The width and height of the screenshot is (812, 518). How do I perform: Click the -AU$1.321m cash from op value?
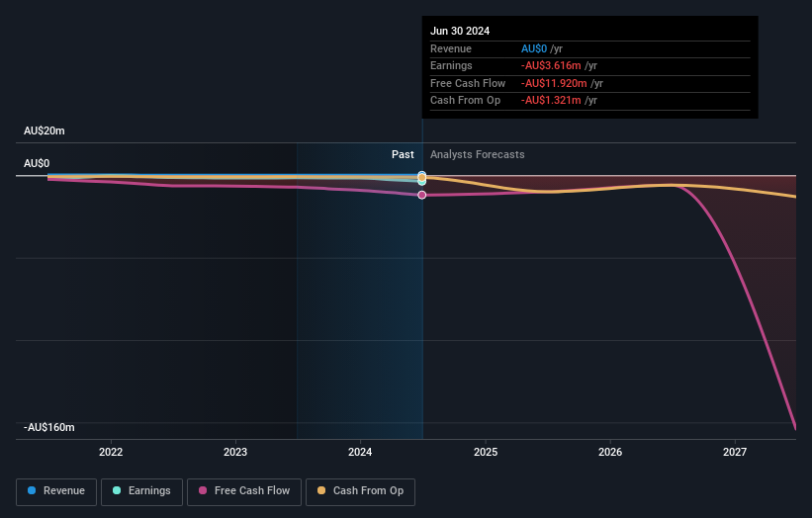click(551, 101)
